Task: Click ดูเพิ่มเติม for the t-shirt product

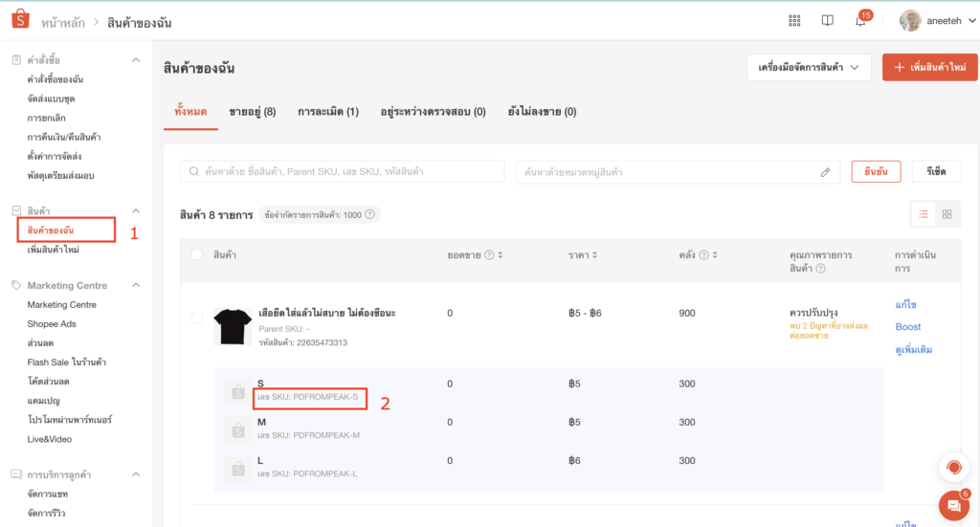Action: [x=914, y=350]
